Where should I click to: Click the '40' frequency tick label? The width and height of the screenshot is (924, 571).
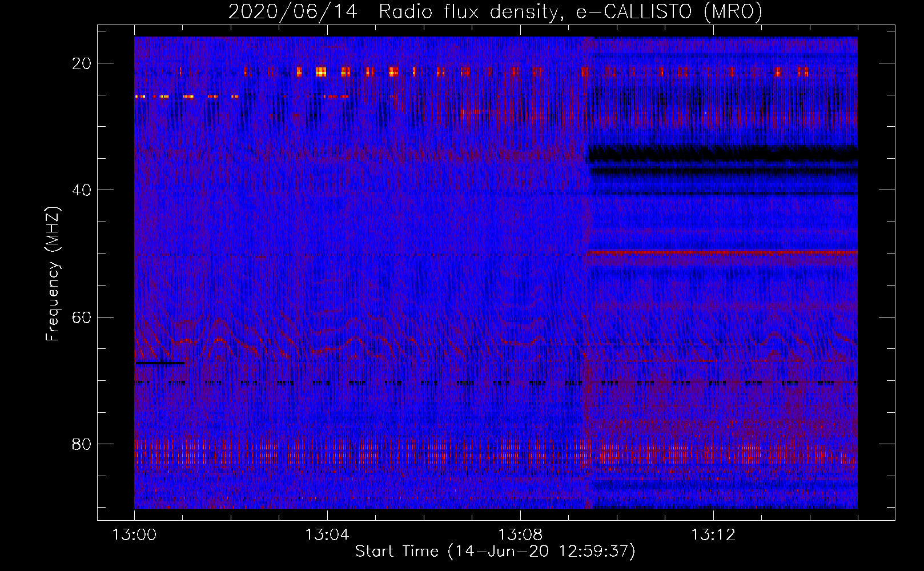pos(82,190)
